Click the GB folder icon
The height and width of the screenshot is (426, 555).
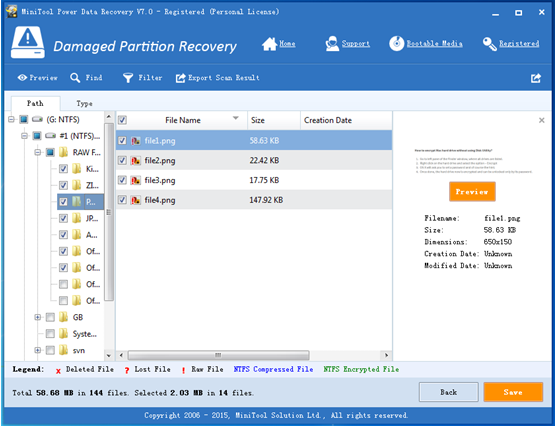[x=64, y=317]
